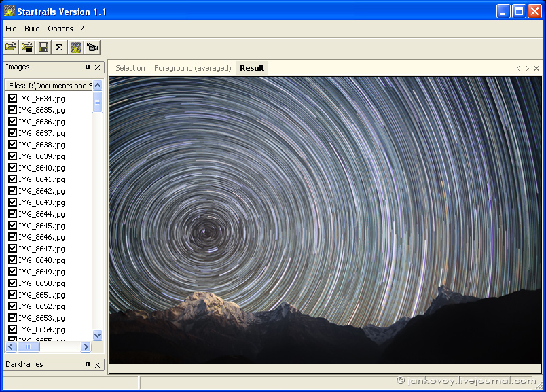This screenshot has width=546, height=392.
Task: Close the Result tab view
Action: 536,68
